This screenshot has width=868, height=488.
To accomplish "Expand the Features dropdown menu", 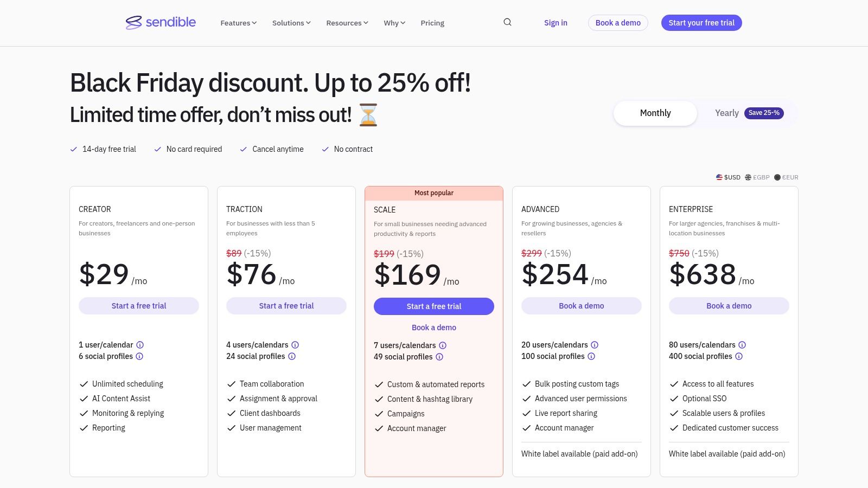I will coord(238,23).
